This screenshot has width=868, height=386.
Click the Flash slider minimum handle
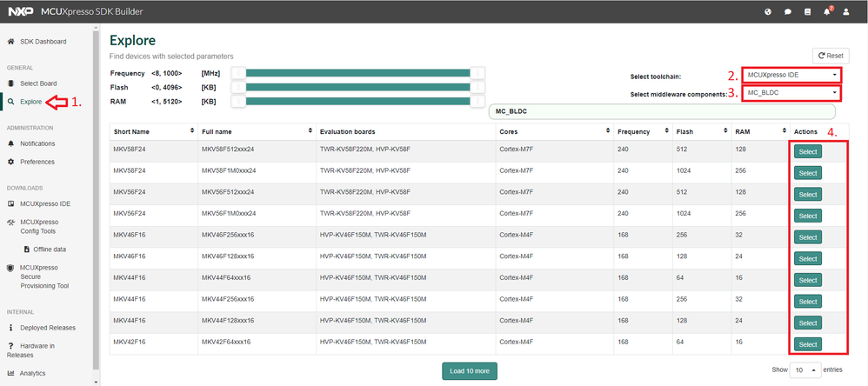[238, 88]
